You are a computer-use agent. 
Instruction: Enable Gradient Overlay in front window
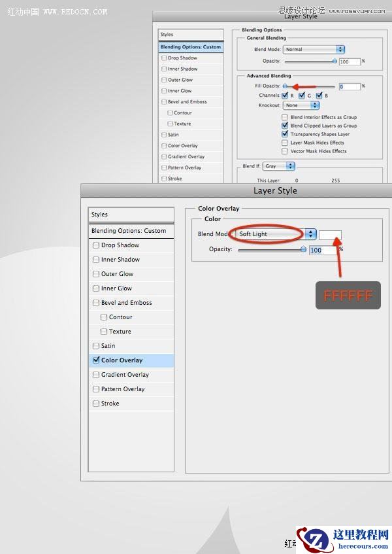pos(95,375)
